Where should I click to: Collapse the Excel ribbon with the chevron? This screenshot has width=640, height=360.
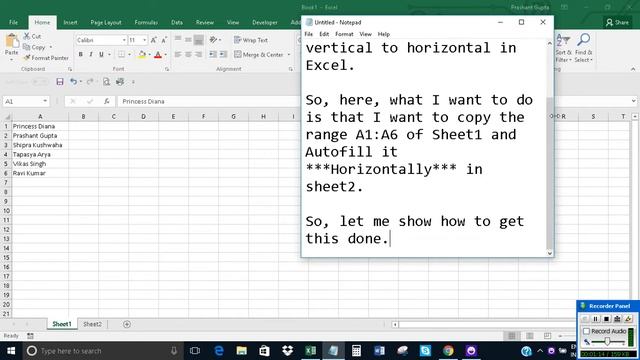(633, 69)
